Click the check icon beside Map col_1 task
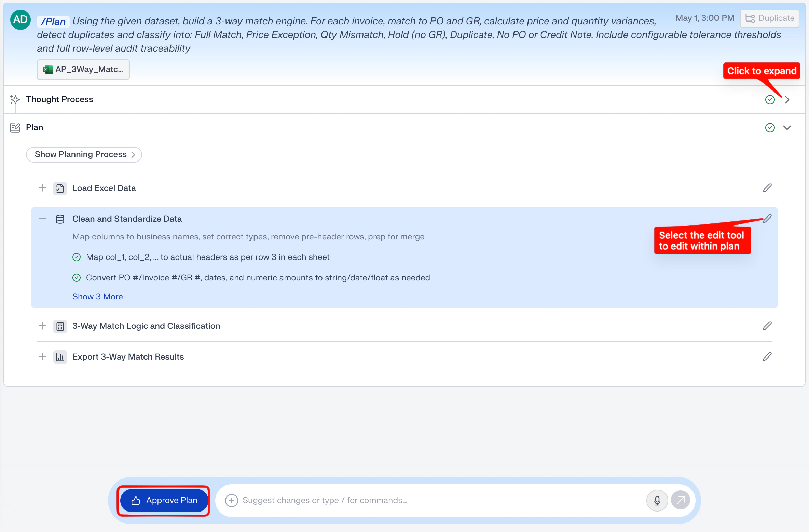 point(77,257)
